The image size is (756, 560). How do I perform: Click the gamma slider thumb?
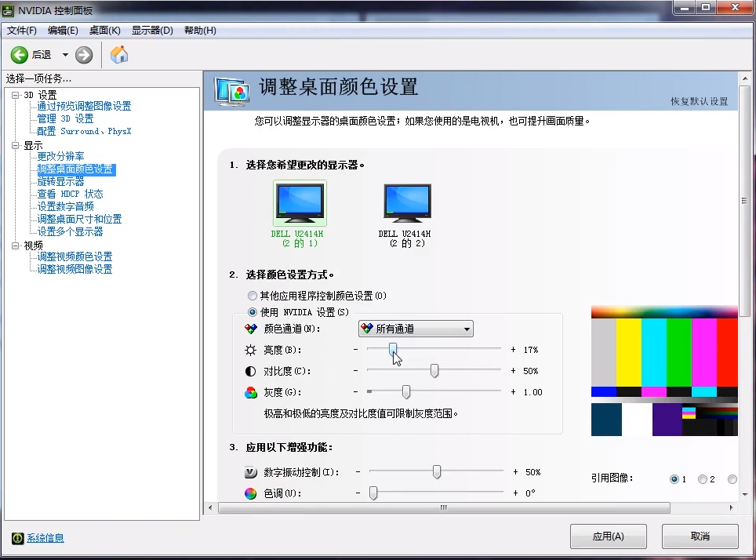[x=406, y=392]
